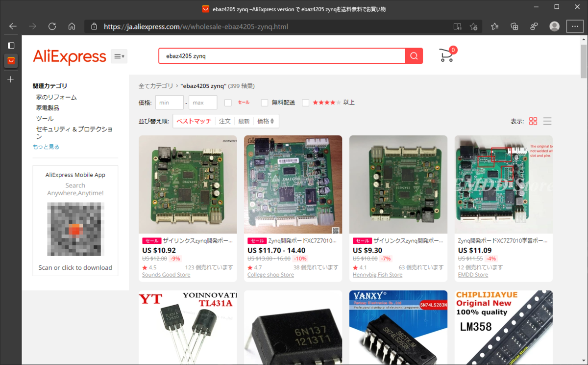Click the maximum price field
The image size is (588, 365).
coord(203,103)
